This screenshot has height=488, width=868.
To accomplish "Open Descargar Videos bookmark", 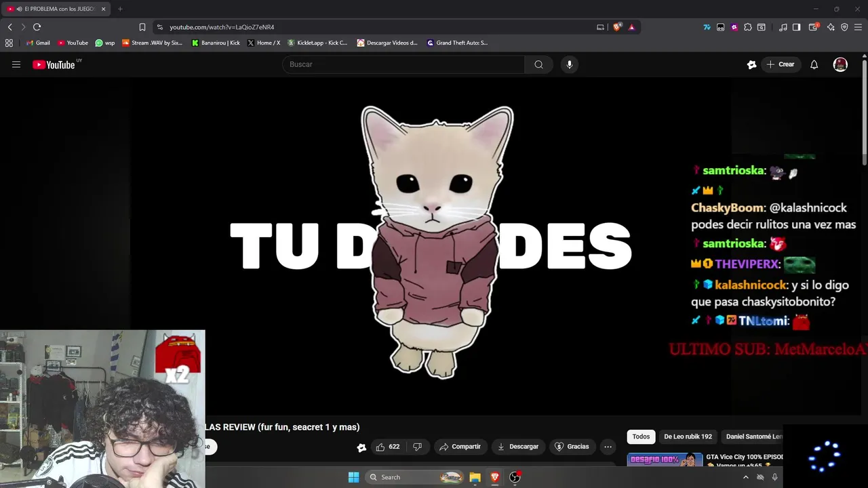I will 388,43.
